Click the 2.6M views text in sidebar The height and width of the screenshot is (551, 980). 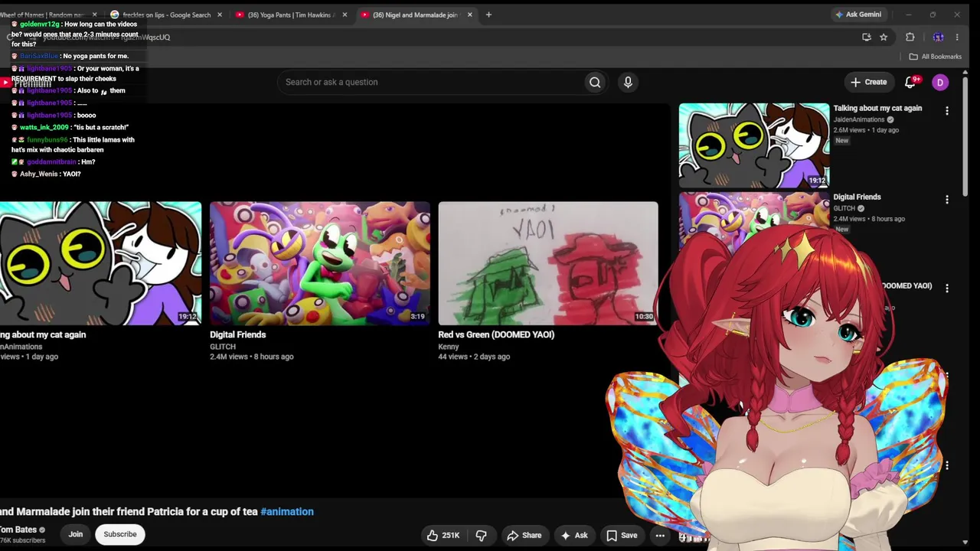pos(849,130)
